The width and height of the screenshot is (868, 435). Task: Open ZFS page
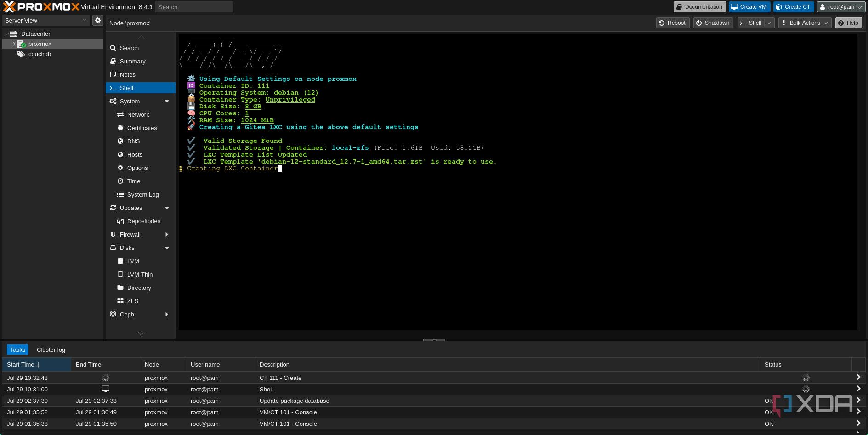[141, 301]
